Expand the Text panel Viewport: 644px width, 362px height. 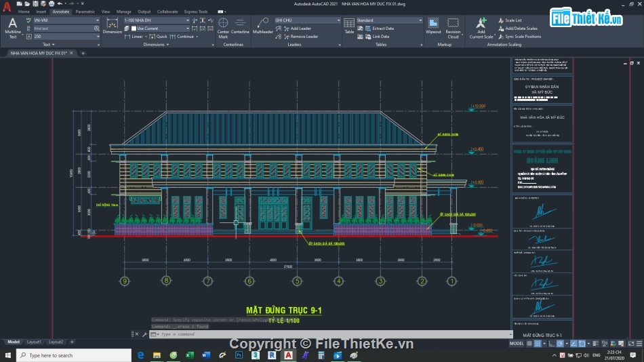coord(48,44)
